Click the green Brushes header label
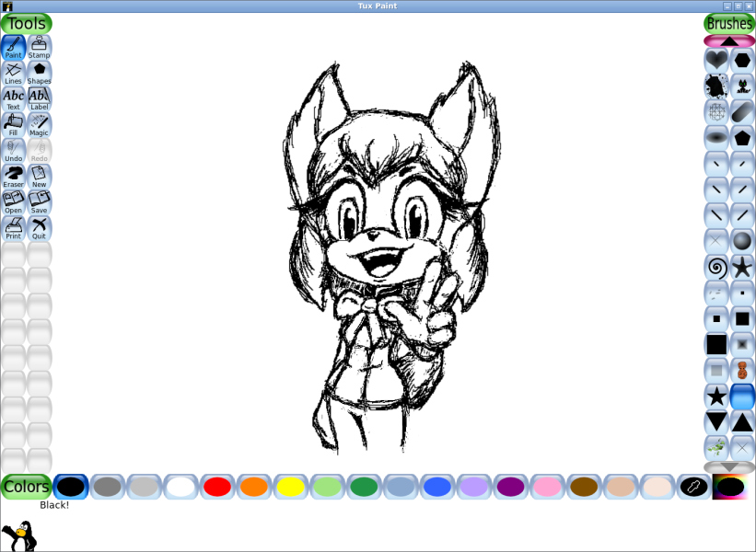The image size is (756, 552). click(x=729, y=23)
